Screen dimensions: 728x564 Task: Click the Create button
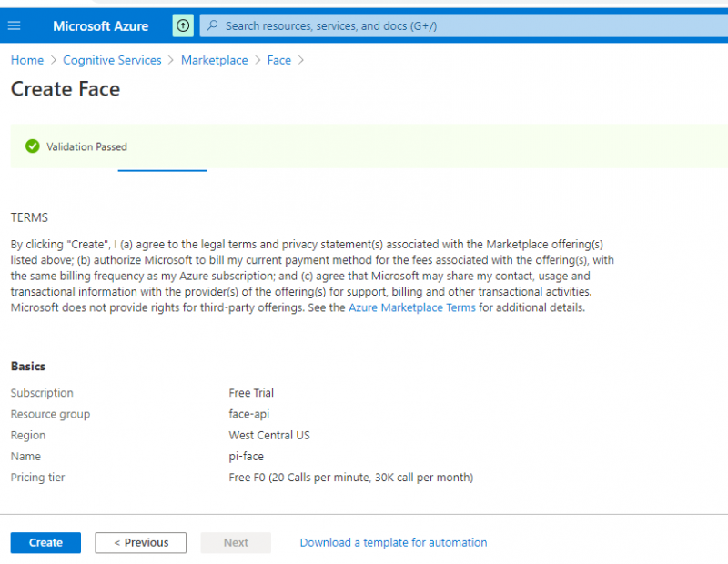[x=45, y=542]
